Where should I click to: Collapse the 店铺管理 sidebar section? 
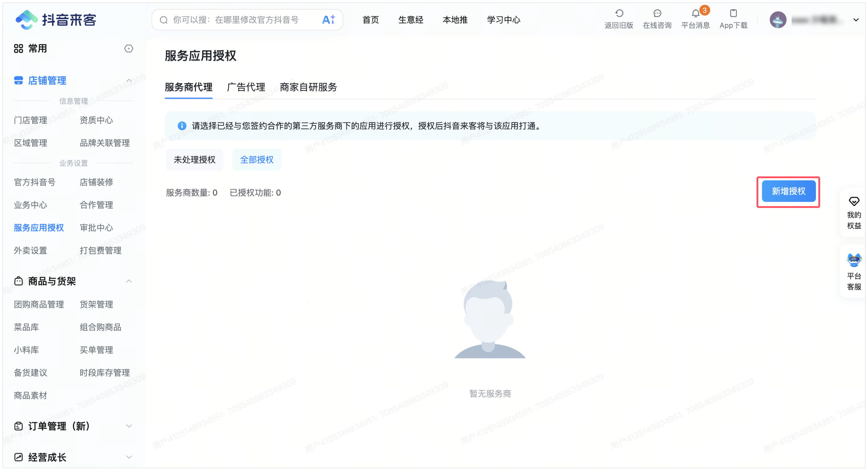(129, 80)
